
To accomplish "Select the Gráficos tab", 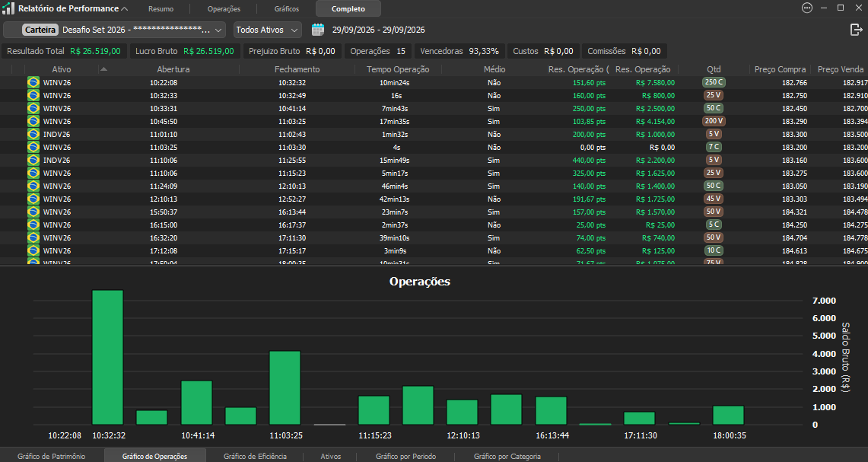I will click(x=287, y=9).
